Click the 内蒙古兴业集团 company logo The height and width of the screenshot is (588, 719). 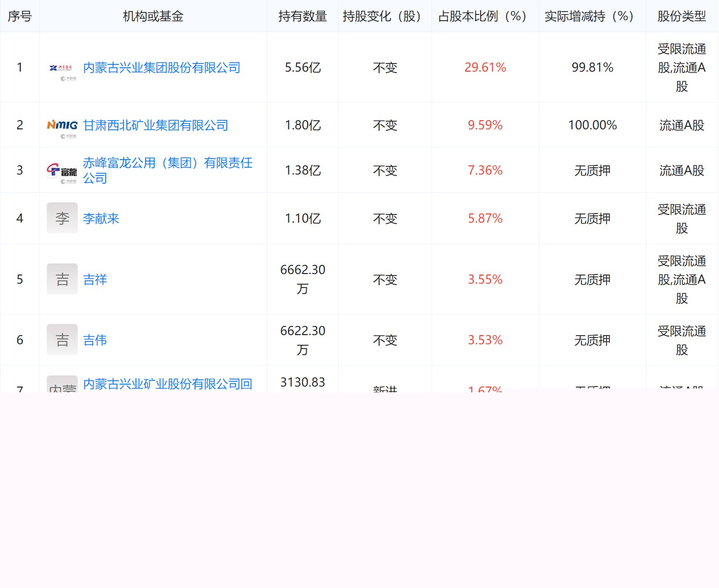click(62, 68)
